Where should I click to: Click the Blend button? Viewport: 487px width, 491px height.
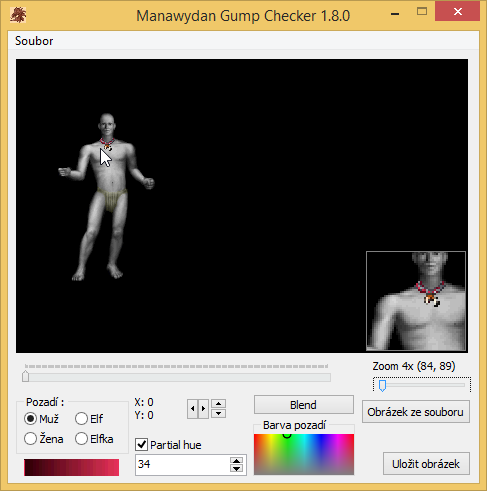click(304, 405)
